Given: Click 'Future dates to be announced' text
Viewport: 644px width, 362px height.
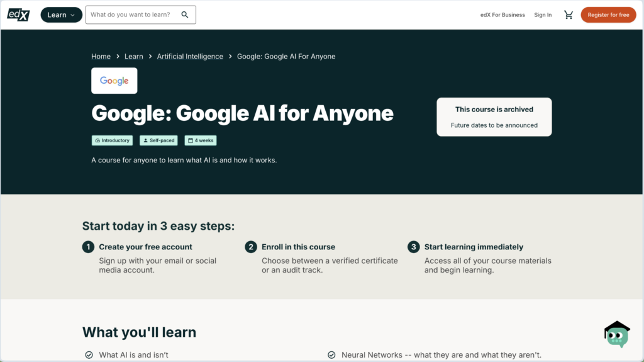Looking at the screenshot, I should (494, 125).
